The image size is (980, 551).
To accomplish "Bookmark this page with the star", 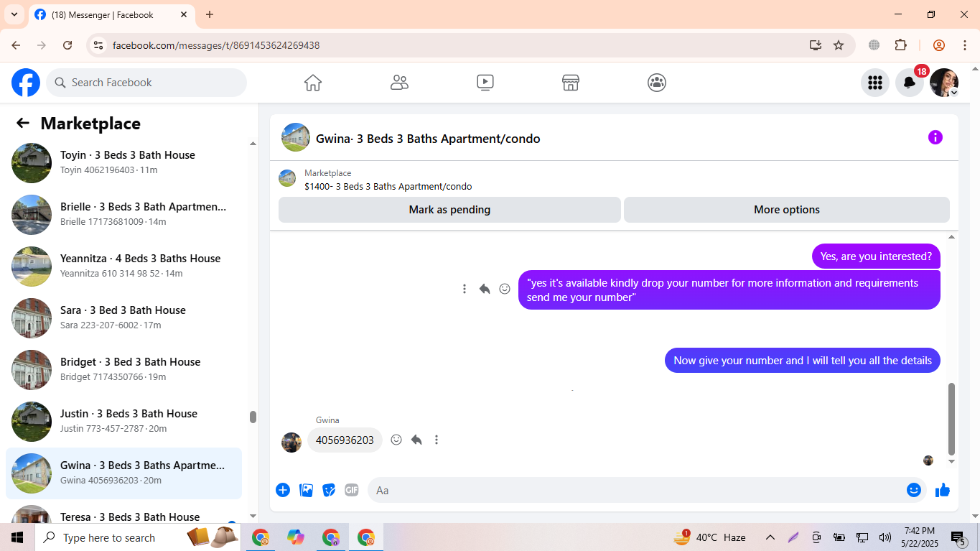I will pyautogui.click(x=839, y=45).
